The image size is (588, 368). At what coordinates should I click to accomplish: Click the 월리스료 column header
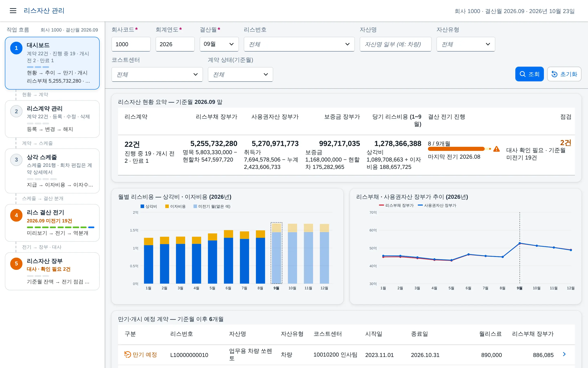coord(490,334)
